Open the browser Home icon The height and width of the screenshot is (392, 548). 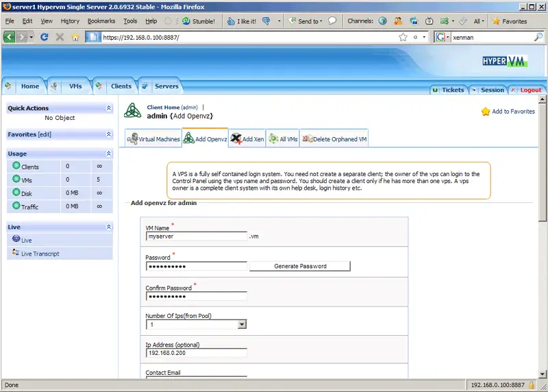point(75,37)
